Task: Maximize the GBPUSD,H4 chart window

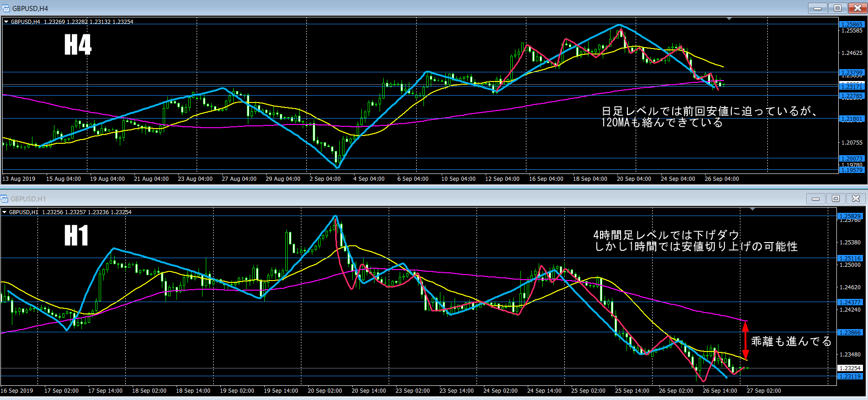Action: click(x=837, y=8)
